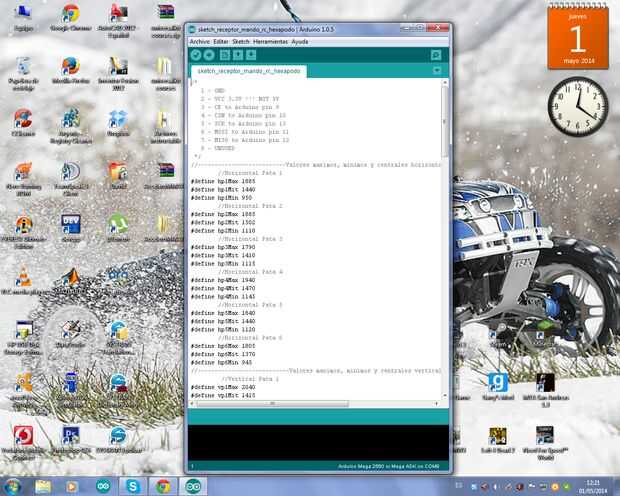Select the VLC media player desktop shortcut

[23, 280]
